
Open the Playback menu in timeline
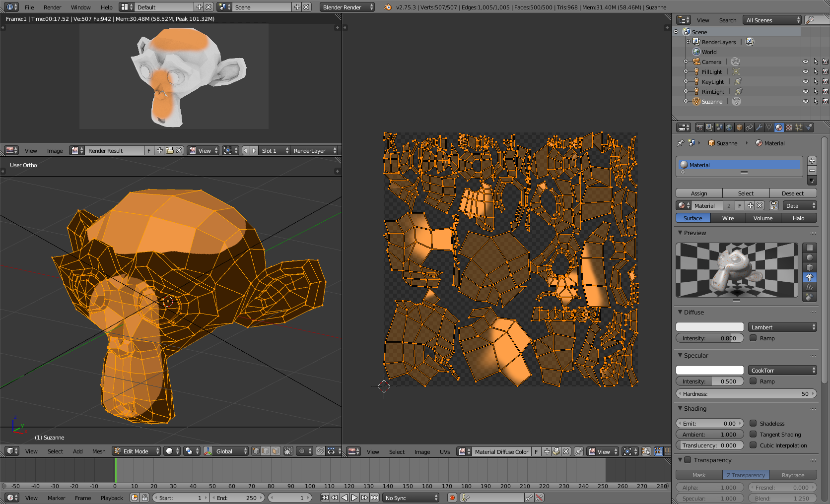(112, 498)
